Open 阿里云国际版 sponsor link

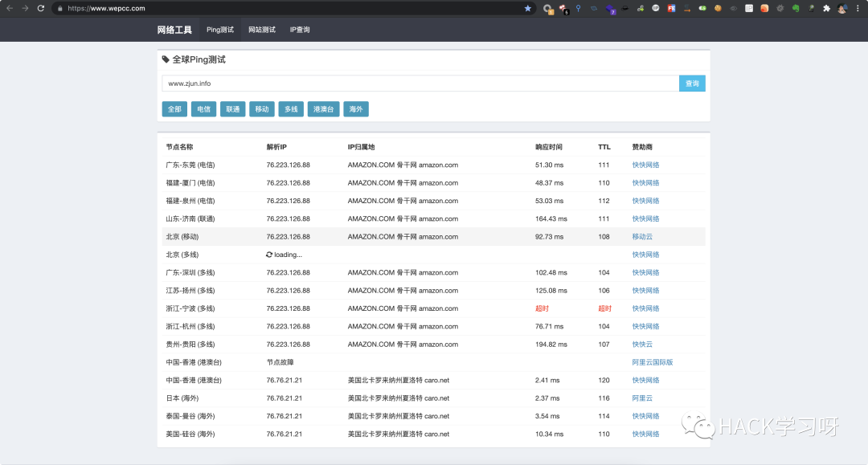(x=652, y=362)
